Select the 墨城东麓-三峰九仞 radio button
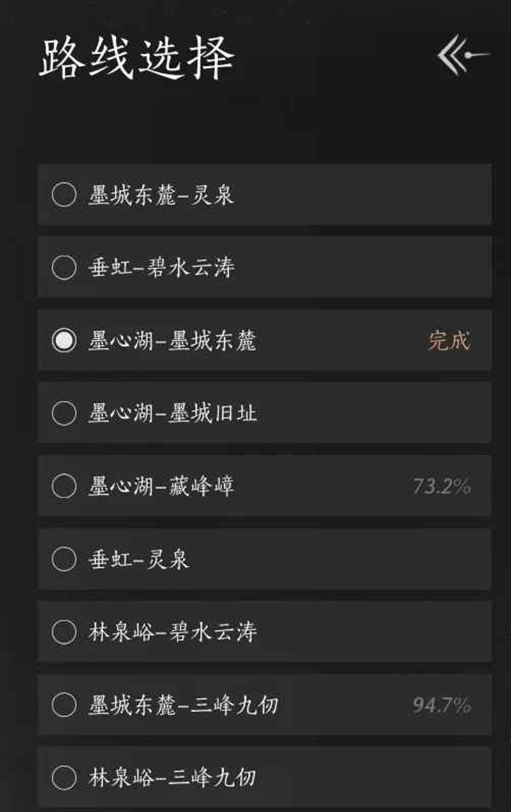 (64, 705)
